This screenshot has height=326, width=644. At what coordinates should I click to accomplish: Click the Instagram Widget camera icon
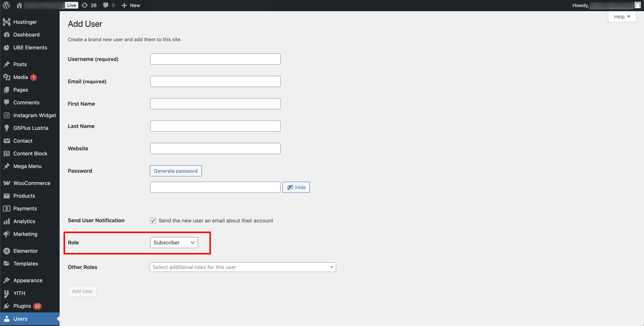[x=7, y=115]
